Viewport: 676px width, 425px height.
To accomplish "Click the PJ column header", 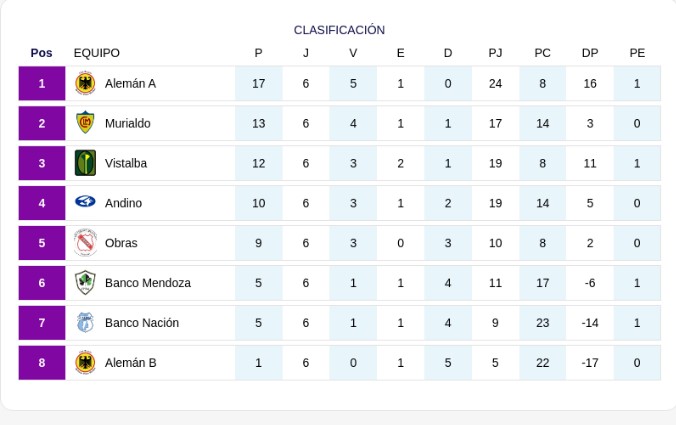I will [495, 53].
